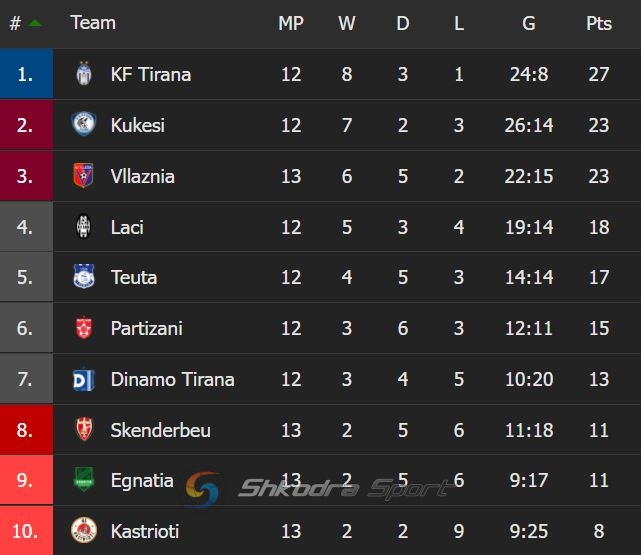
Task: Open the KF Tirana team link
Action: pyautogui.click(x=150, y=74)
